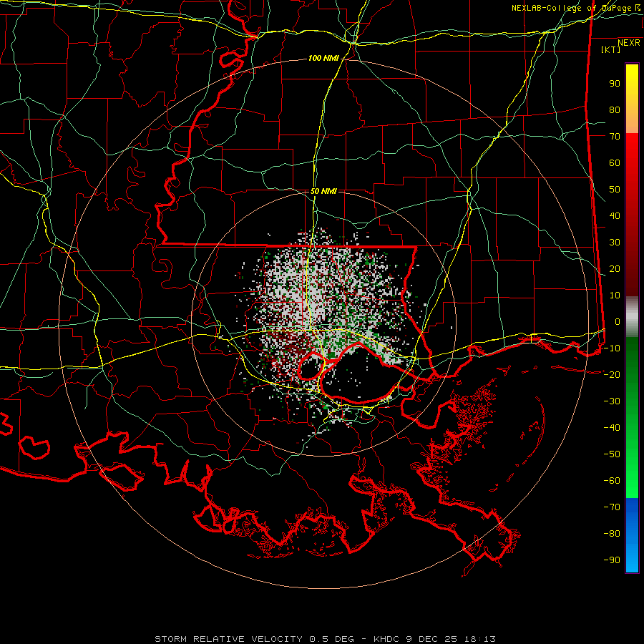644x644 pixels.
Task: Click the -30 value on velocity scale
Action: pyautogui.click(x=612, y=401)
